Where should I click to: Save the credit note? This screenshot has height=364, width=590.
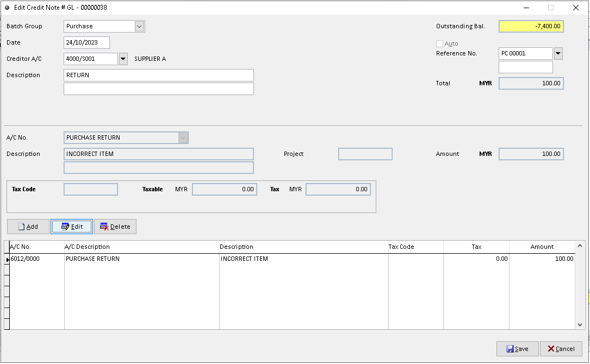tap(517, 349)
